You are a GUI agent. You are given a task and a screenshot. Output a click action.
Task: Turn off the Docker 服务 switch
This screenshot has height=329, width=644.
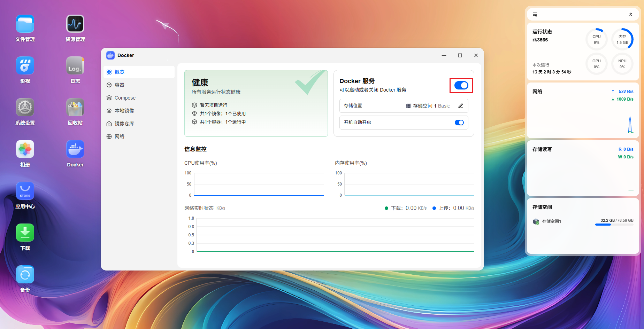(x=461, y=85)
